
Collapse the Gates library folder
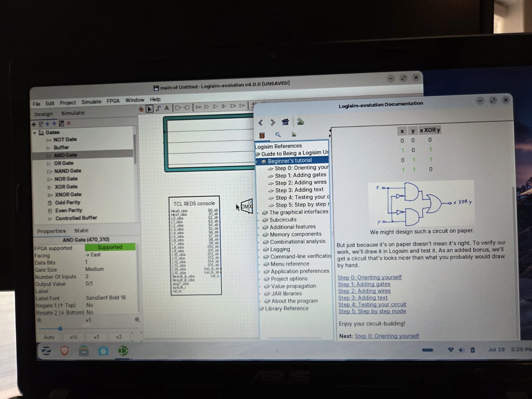pyautogui.click(x=35, y=133)
